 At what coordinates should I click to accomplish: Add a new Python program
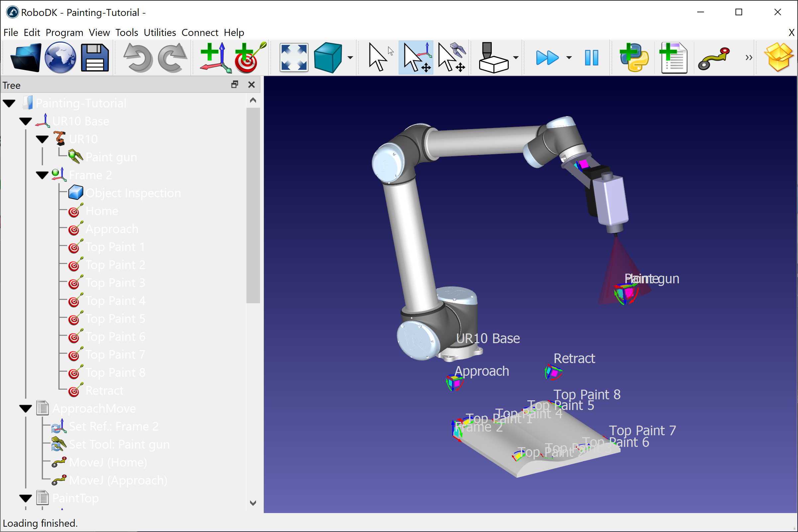634,58
